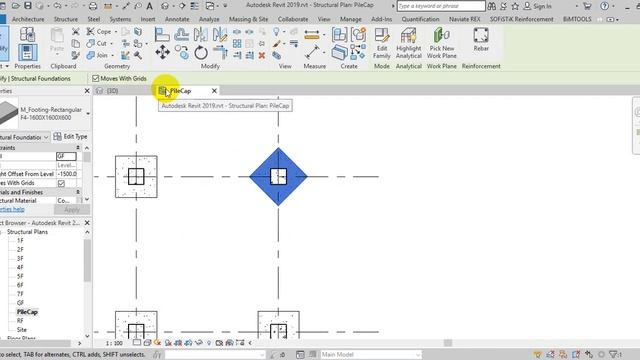Close the PileCap view tab
Screen dimensions: 640x360
coord(214,91)
